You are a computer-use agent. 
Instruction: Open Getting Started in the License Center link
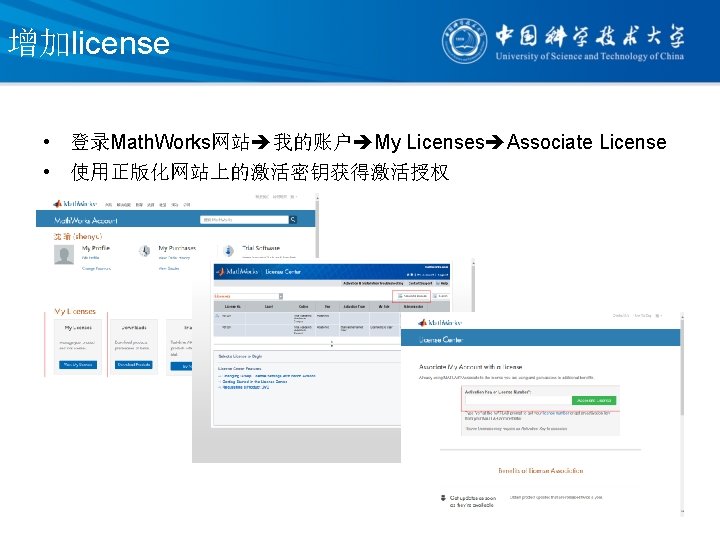[255, 382]
